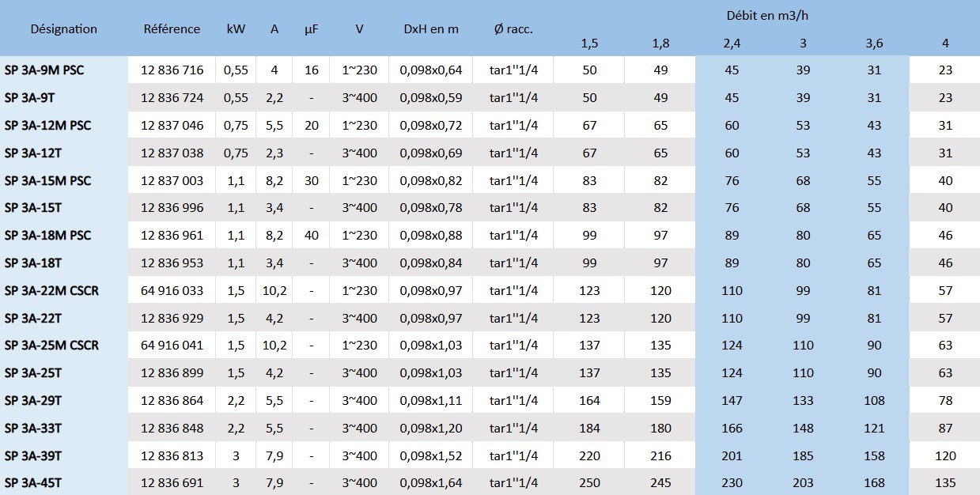Click the Désignation column header
The image size is (980, 495).
coord(63,28)
